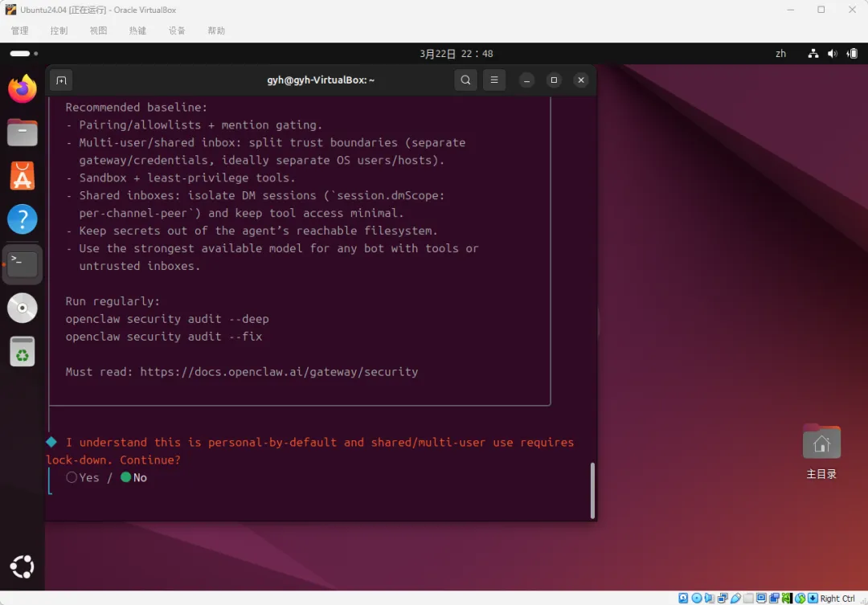868x605 pixels.
Task: Click the 'Recommended baseline:' heading
Action: (136, 108)
